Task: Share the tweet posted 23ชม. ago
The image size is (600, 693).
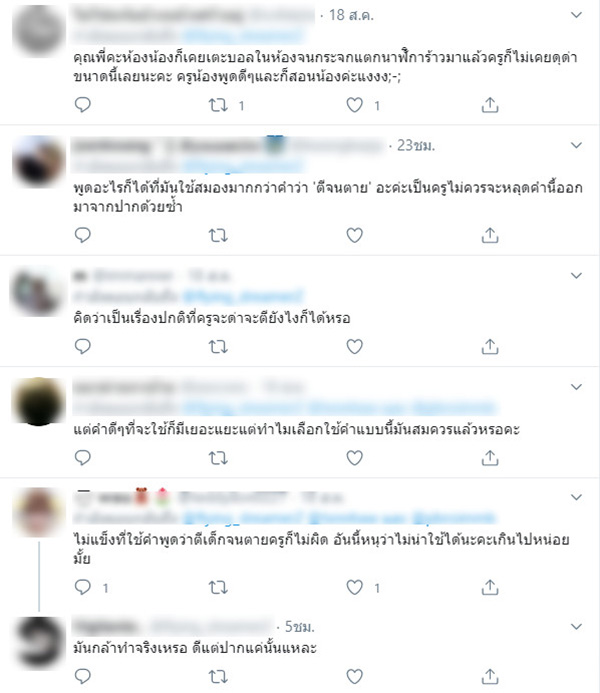Action: [490, 235]
